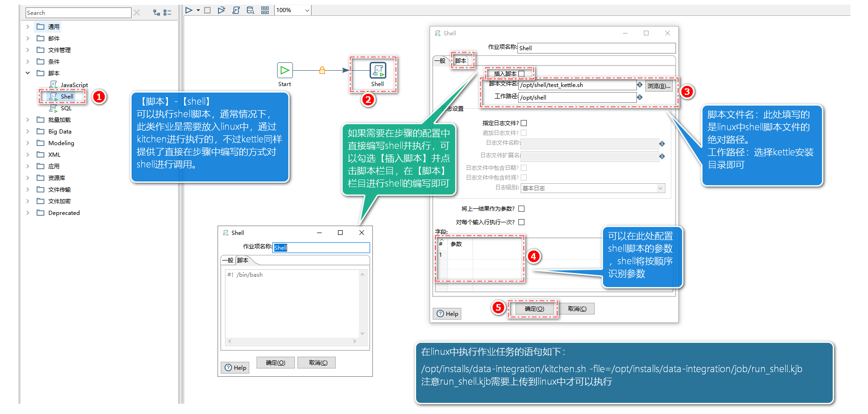Viewport: 868px width, 414px height.
Task: Enable the 插入脚本 checkbox
Action: coord(521,73)
